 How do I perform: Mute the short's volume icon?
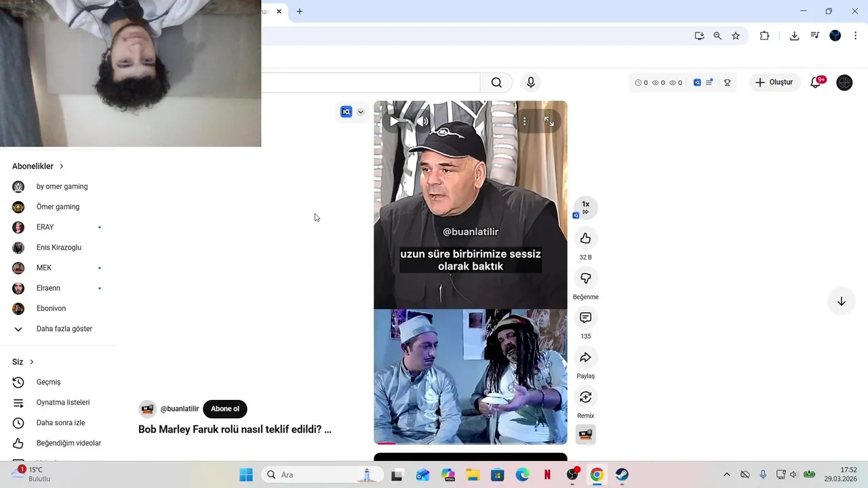(x=422, y=121)
